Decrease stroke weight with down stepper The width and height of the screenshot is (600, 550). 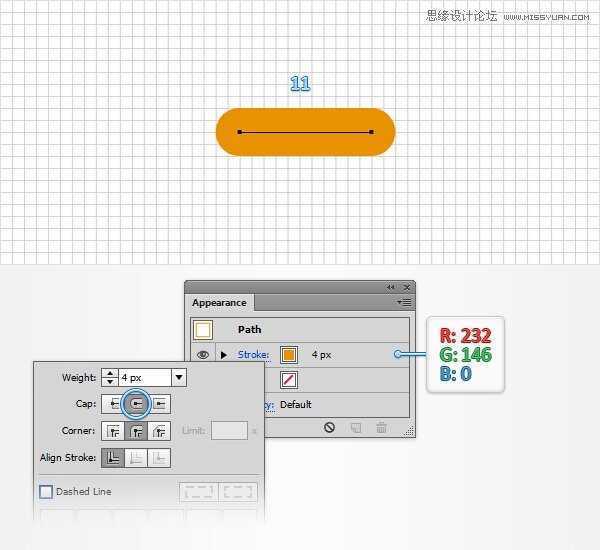click(110, 382)
